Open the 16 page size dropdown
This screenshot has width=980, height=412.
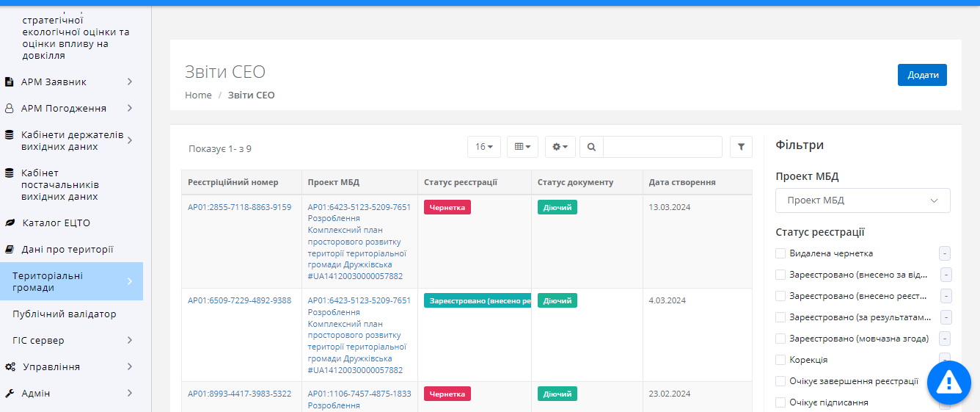483,147
